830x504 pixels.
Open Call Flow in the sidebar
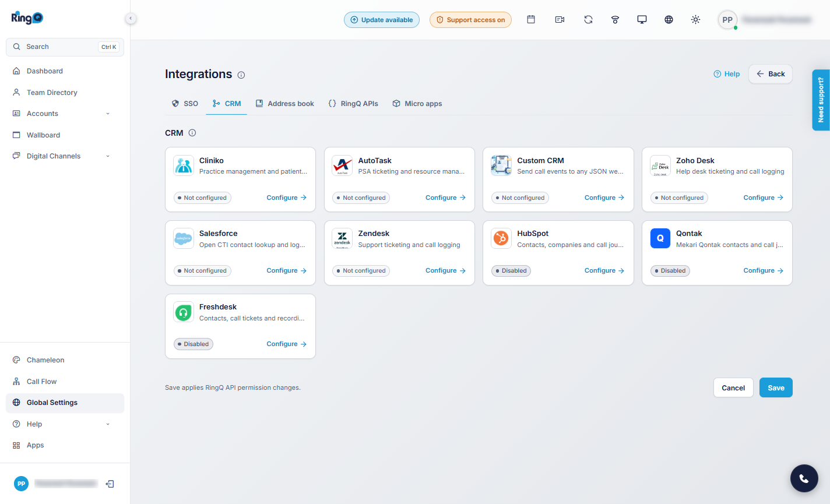pyautogui.click(x=65, y=382)
